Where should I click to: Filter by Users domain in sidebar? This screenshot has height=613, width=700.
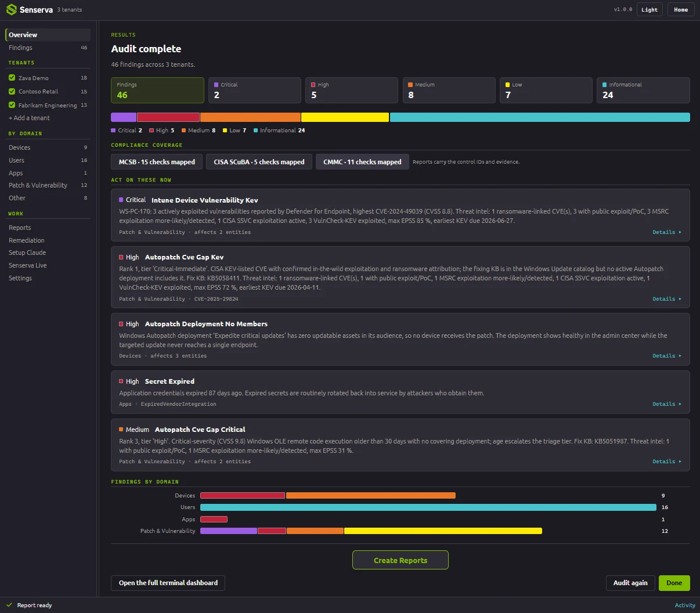[x=48, y=160]
